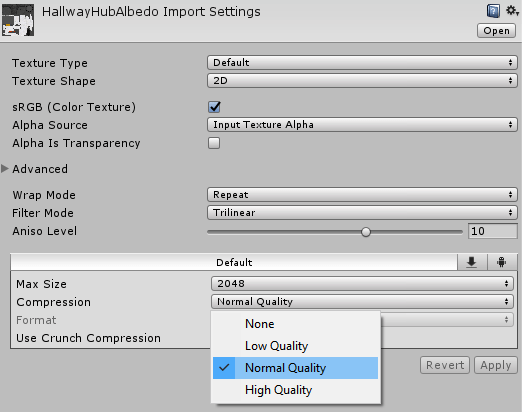This screenshot has height=412, width=522.
Task: Open the Texture Shape dropdown
Action: click(x=362, y=81)
